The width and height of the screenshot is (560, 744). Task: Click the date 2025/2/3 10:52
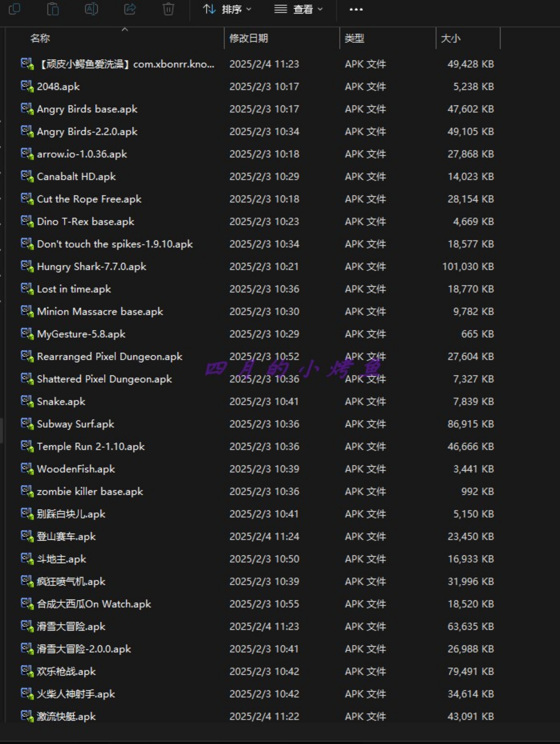(264, 357)
